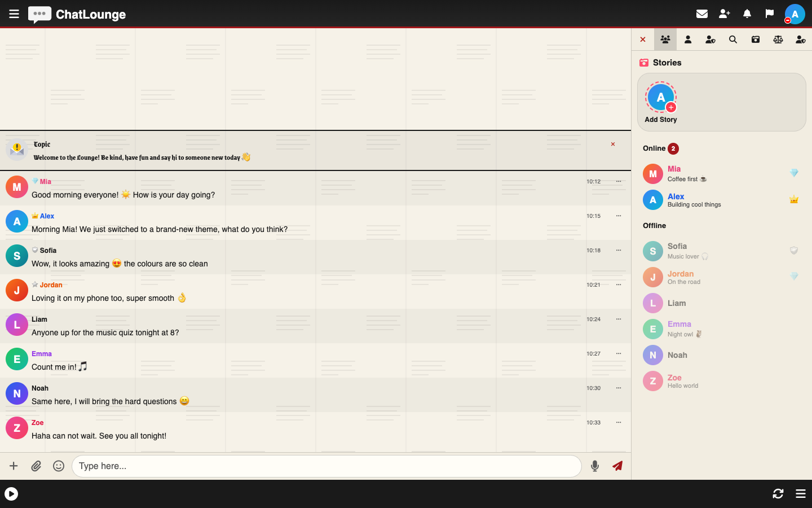
Task: Open options menu for Jordan's message
Action: click(619, 284)
